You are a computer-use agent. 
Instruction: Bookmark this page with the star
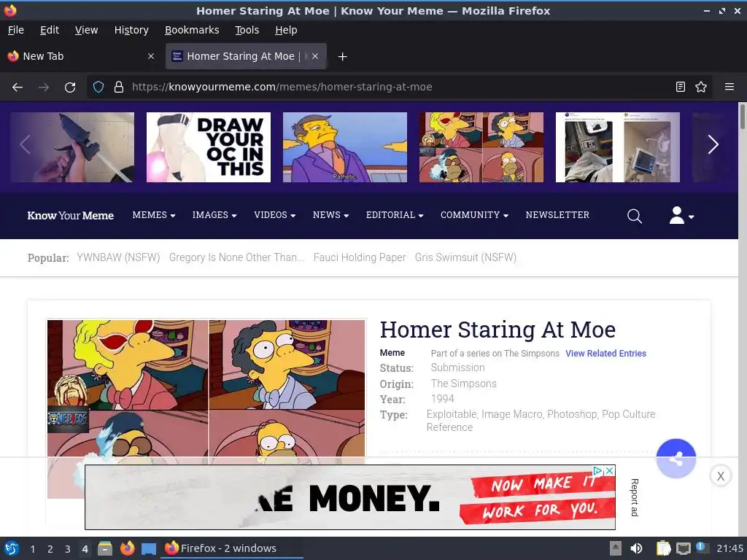point(701,87)
